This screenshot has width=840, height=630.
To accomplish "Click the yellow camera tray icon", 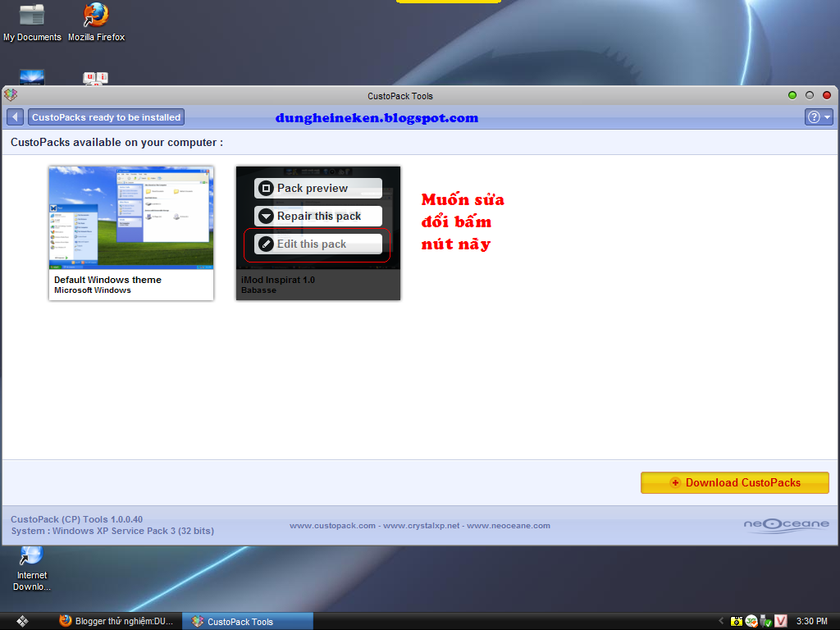I will click(x=737, y=622).
